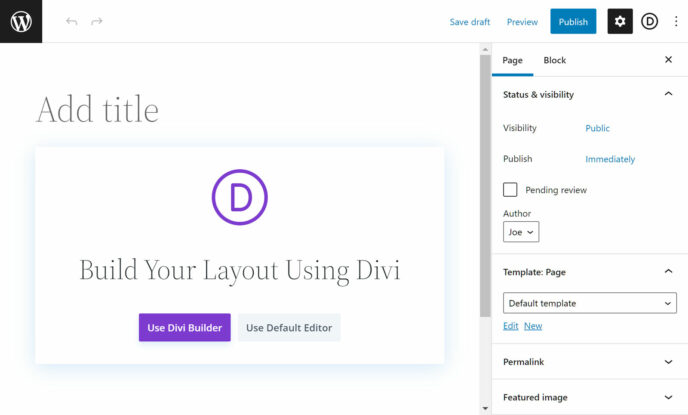Click Use Divi Builder button
This screenshot has width=688, height=415.
185,327
